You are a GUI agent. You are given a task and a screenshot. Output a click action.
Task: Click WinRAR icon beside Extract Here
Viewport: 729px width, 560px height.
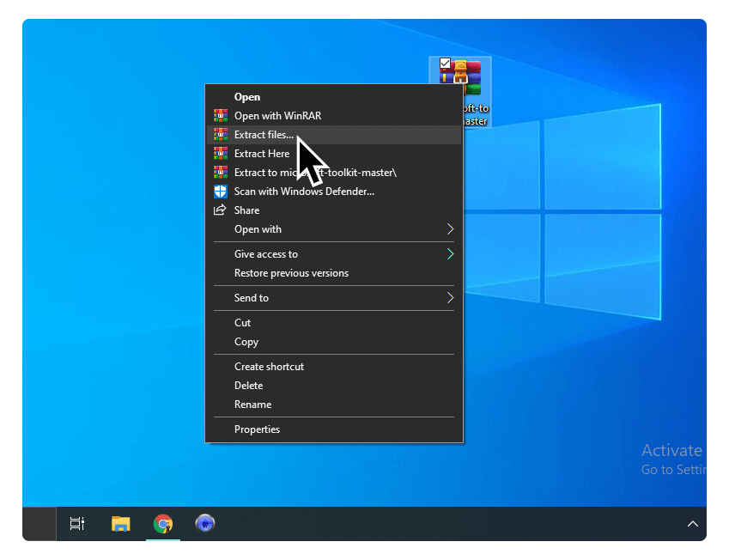pos(221,153)
